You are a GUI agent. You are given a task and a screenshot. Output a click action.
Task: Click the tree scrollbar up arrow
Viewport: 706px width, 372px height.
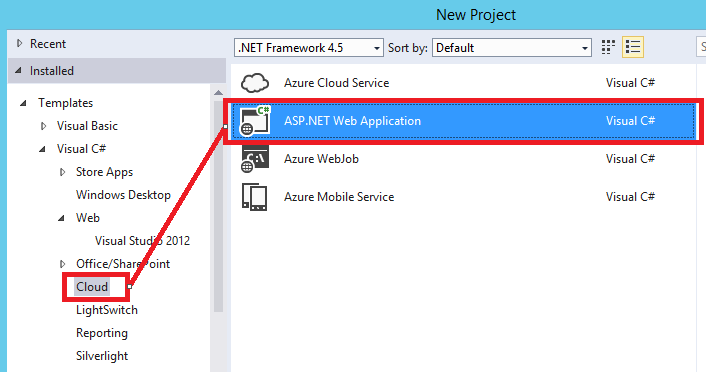tap(218, 92)
